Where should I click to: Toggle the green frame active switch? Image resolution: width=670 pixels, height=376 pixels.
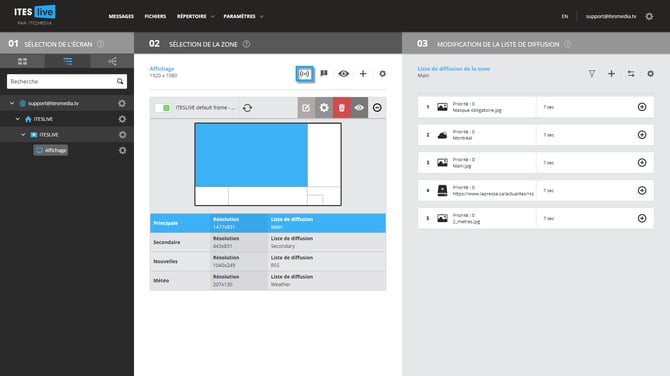[x=162, y=108]
